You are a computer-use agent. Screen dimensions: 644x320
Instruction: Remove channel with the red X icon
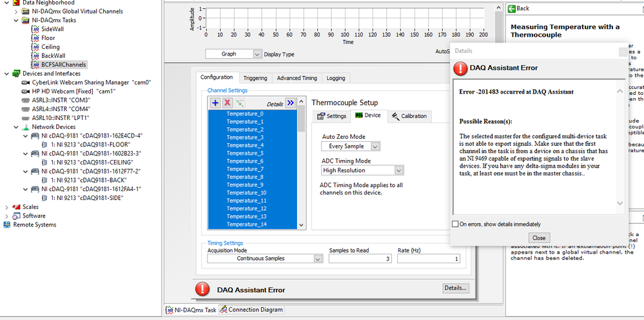coord(227,103)
